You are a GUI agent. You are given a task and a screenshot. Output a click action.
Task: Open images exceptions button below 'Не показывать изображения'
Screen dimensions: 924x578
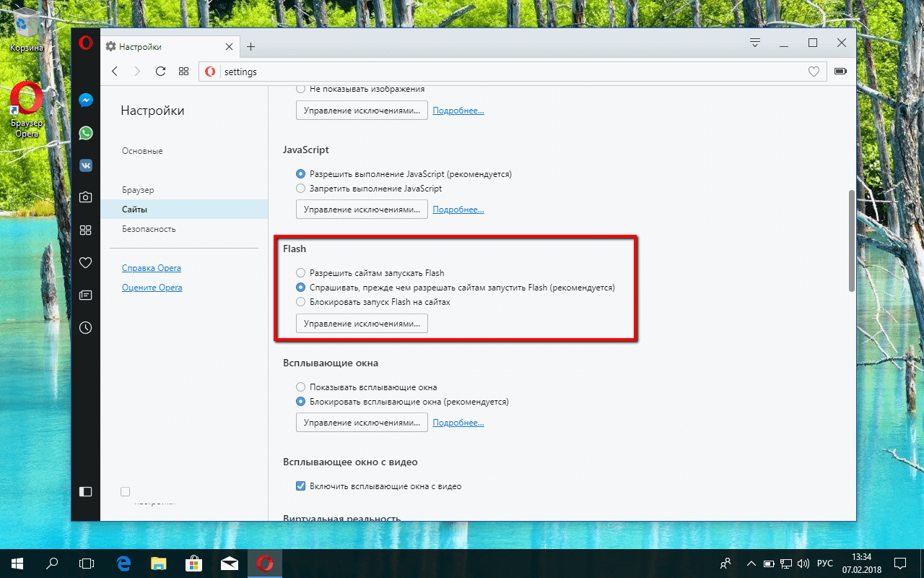(362, 111)
